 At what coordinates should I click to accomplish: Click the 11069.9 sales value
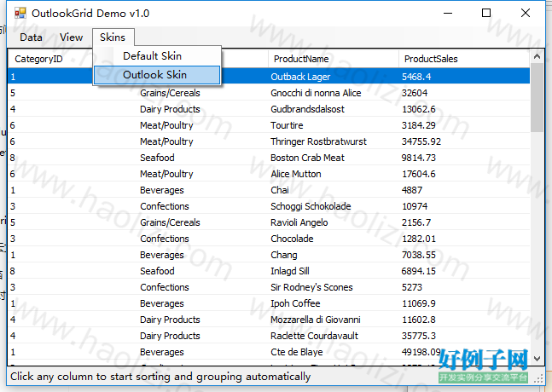pyautogui.click(x=419, y=303)
